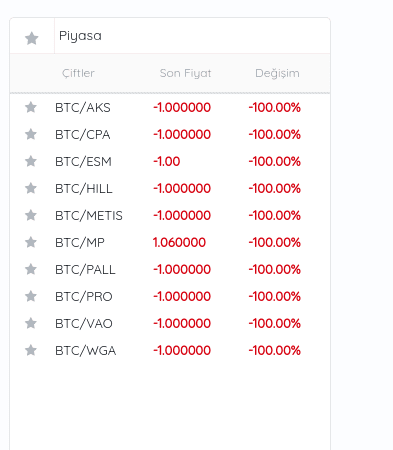Toggle the BTC/VAO favorite star

click(x=31, y=323)
